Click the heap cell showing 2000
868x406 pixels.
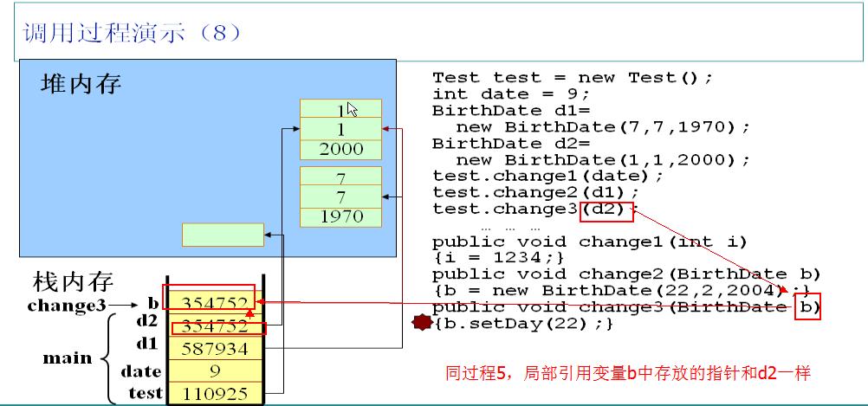(340, 149)
